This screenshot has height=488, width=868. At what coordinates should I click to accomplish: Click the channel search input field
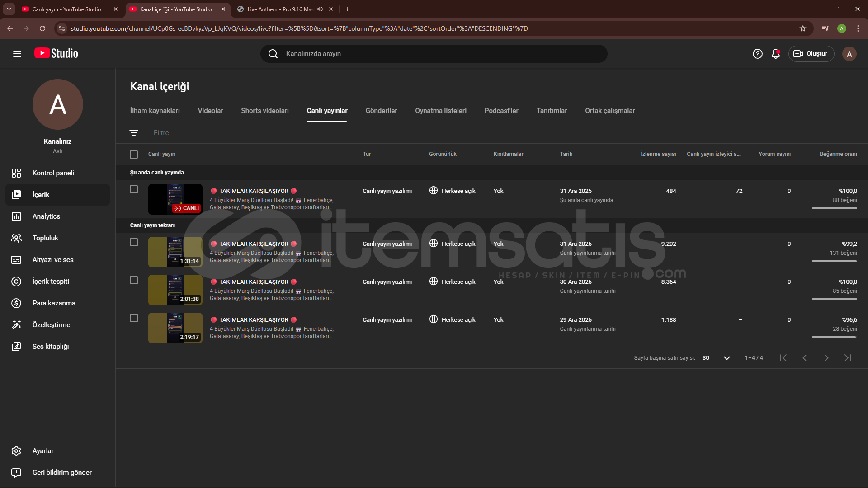point(434,54)
